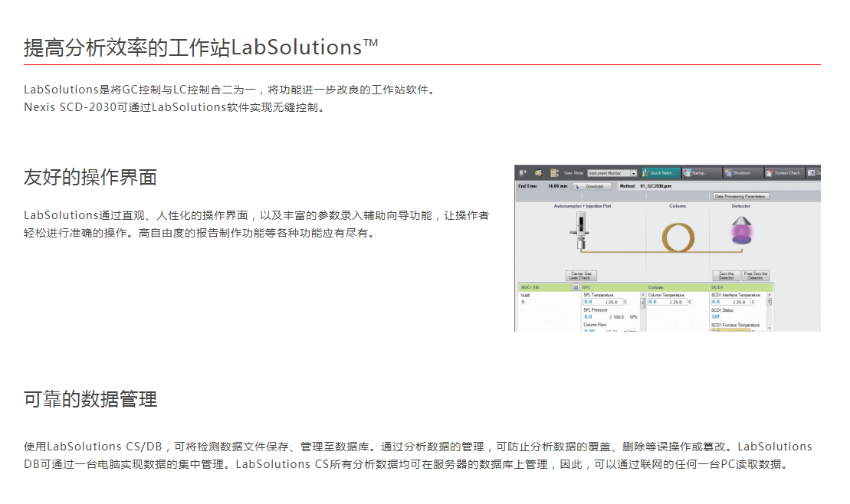Click the SPL panel vertical scrollbar
Viewport: 850px width, 504px height.
(644, 311)
